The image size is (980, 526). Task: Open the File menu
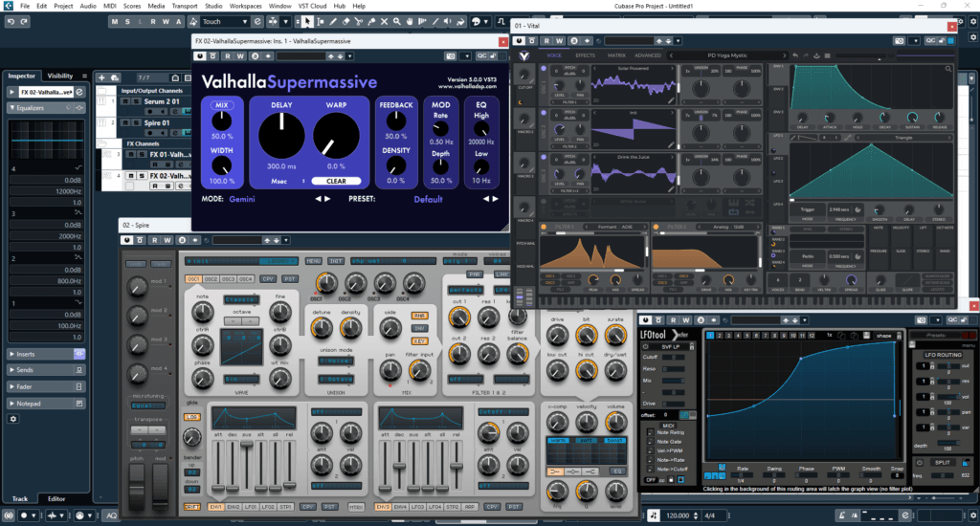25,6
